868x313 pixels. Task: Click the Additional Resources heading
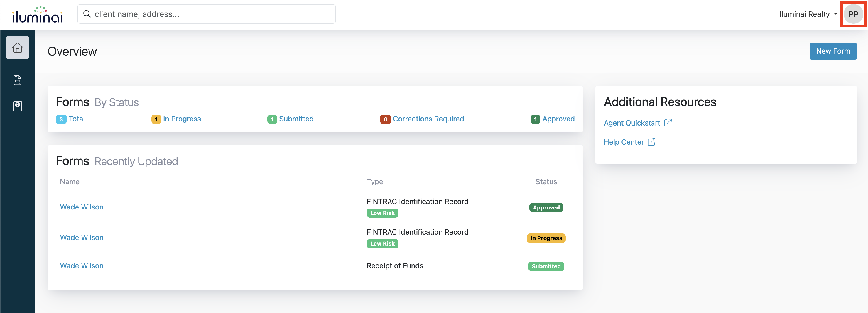pyautogui.click(x=659, y=102)
